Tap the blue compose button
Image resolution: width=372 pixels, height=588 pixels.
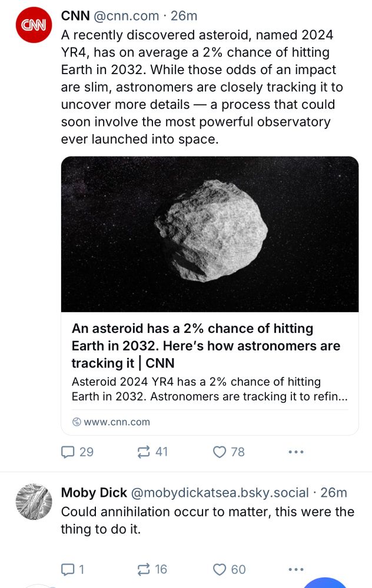pos(325,583)
